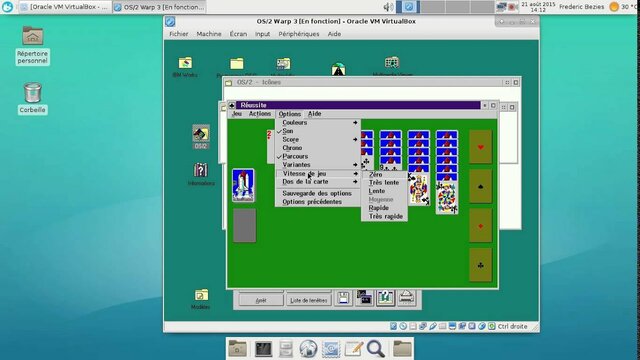Viewport: 640px width, 360px height.
Task: Click the terminal icon in dock
Action: pos(263,349)
